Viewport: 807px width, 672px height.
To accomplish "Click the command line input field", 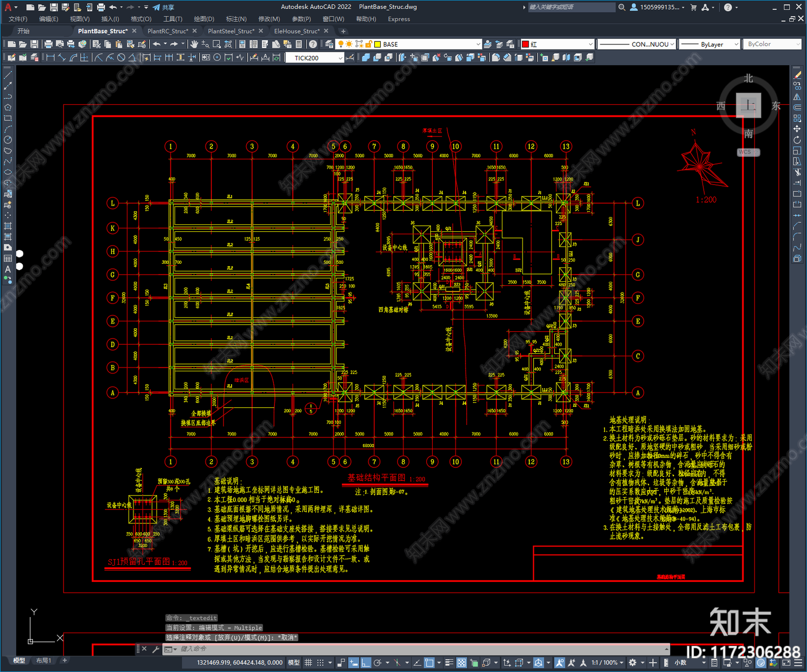I will pos(421,649).
